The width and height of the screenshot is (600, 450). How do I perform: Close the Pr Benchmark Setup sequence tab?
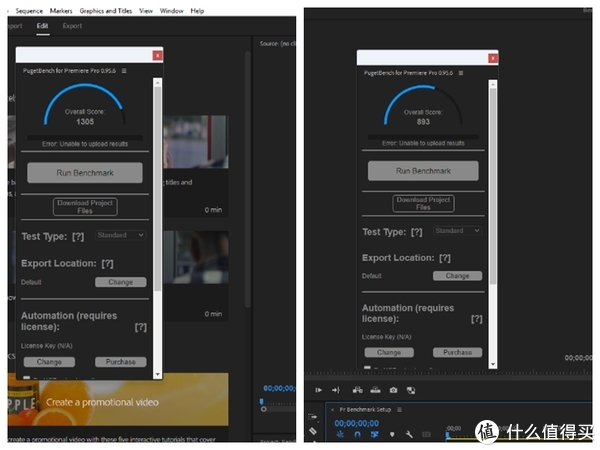coord(332,410)
